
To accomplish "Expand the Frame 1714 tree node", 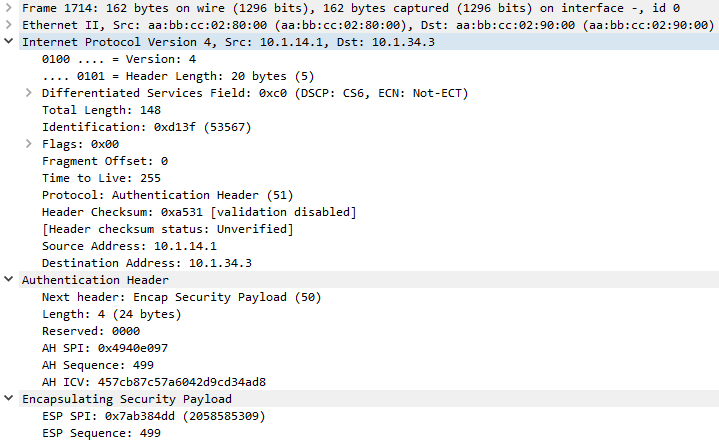I will (10, 8).
